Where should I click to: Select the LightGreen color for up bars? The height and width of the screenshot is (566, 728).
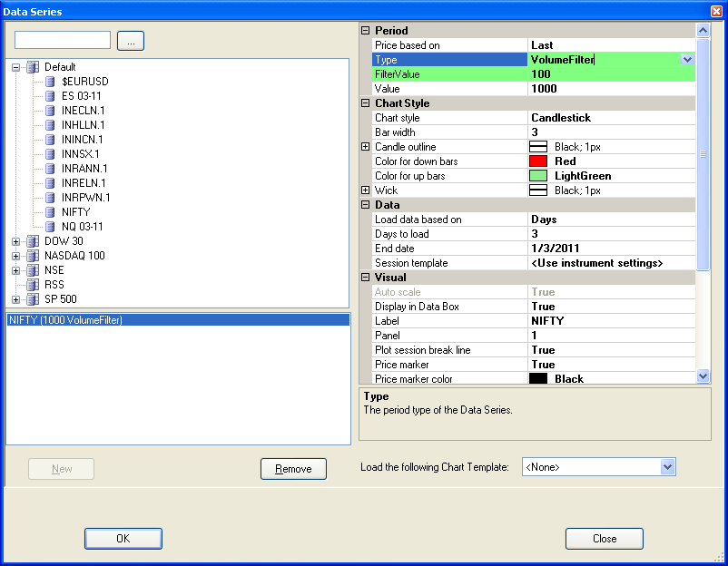tap(538, 176)
